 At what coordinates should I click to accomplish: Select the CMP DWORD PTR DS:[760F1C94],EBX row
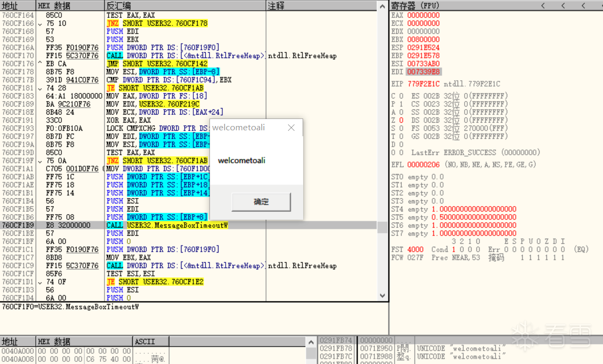[188, 80]
